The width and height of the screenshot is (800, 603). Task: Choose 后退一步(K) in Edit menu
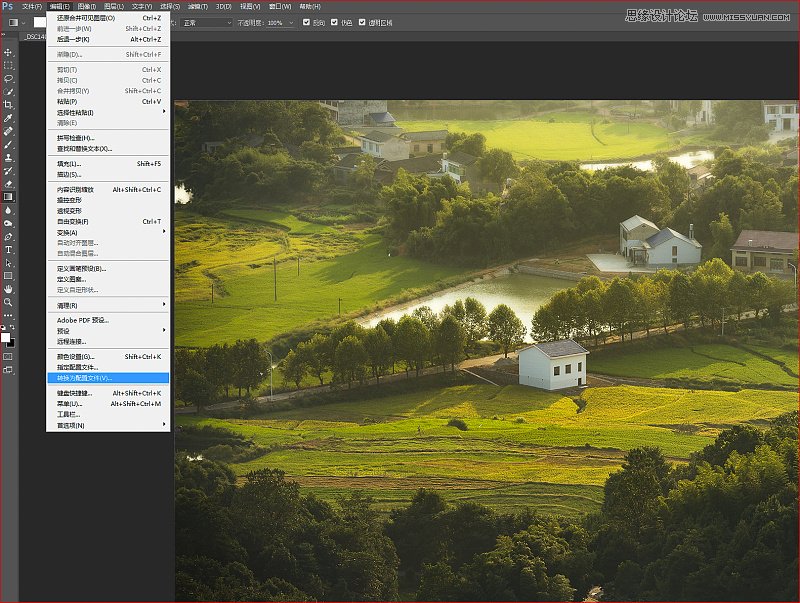tap(108, 39)
